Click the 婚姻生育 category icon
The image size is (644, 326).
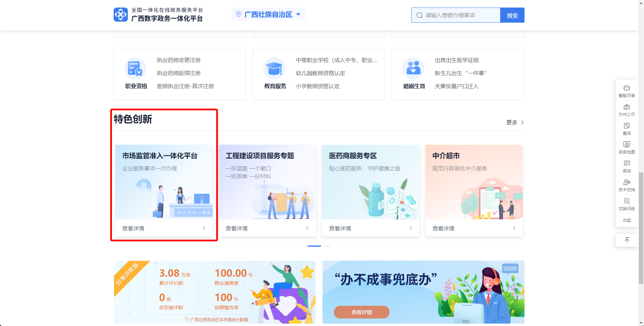413,69
